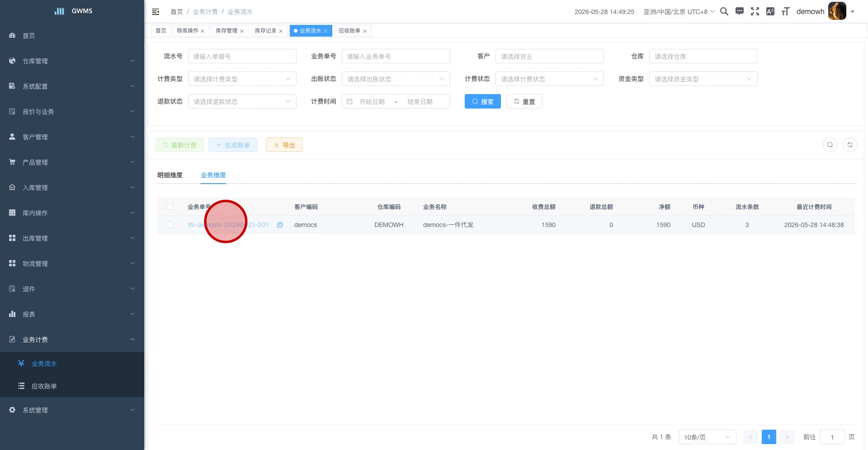Tick the select-all checkbox in table header
This screenshot has height=450, width=868.
pos(170,207)
